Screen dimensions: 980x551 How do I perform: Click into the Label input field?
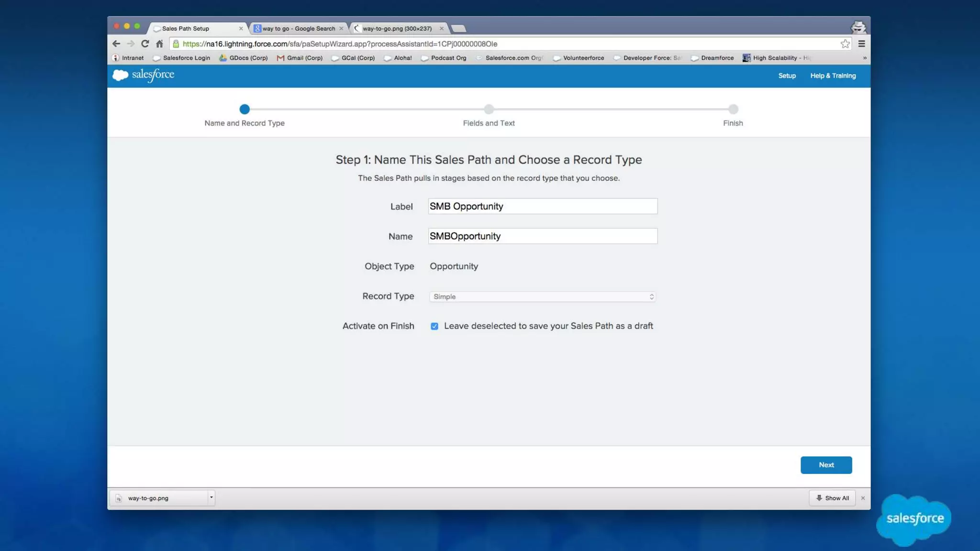tap(542, 206)
